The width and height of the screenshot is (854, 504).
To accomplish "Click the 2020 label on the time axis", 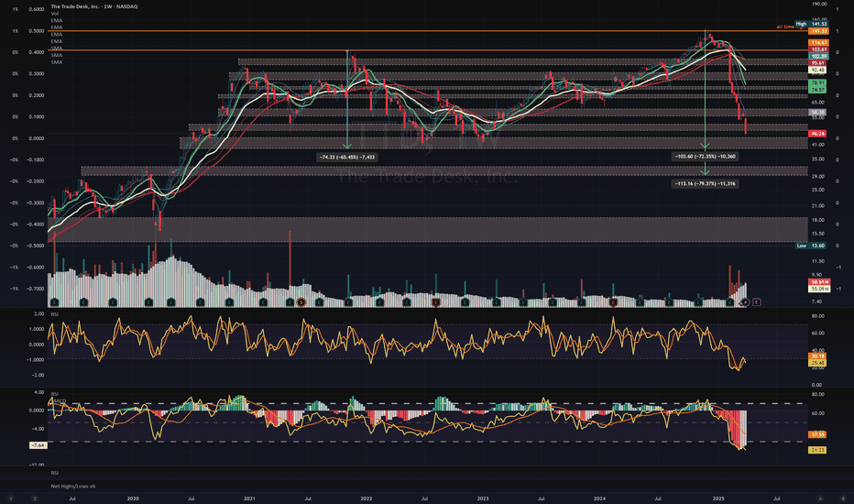I will [133, 499].
